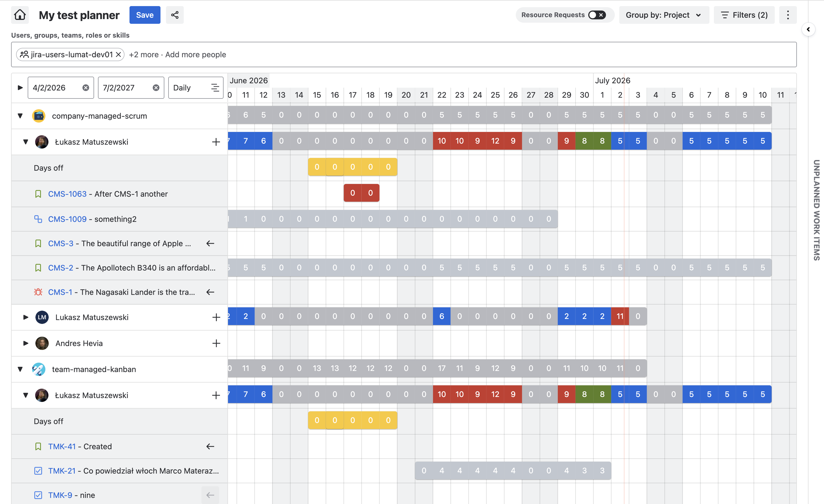Collapse the company-managed-scrum project group

click(x=20, y=116)
